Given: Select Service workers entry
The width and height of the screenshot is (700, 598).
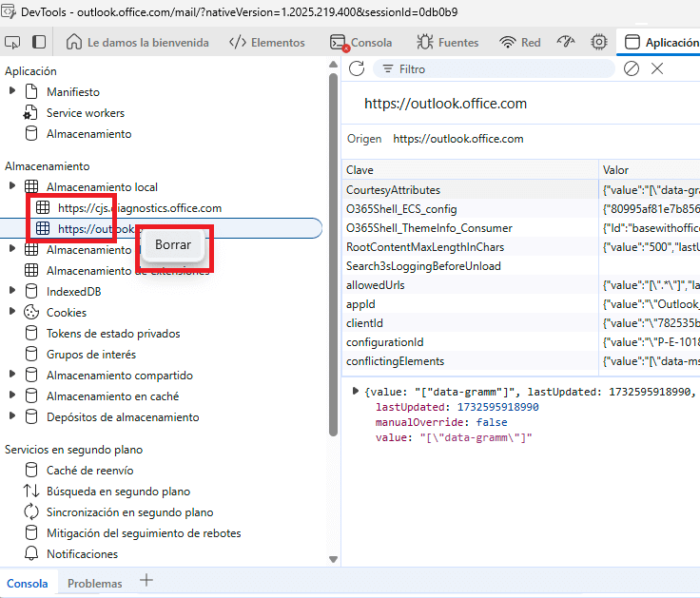Looking at the screenshot, I should pyautogui.click(x=86, y=113).
